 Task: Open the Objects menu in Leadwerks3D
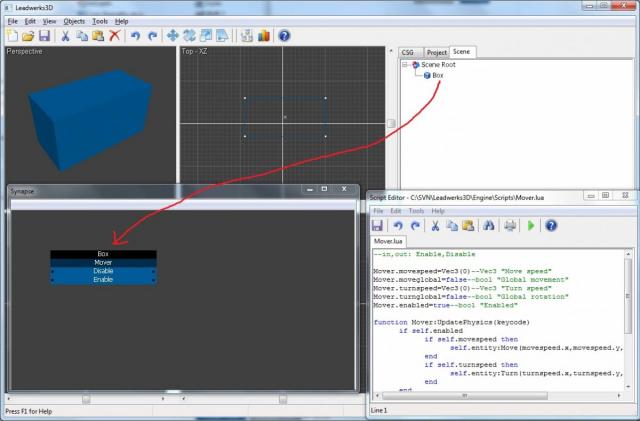click(x=74, y=20)
